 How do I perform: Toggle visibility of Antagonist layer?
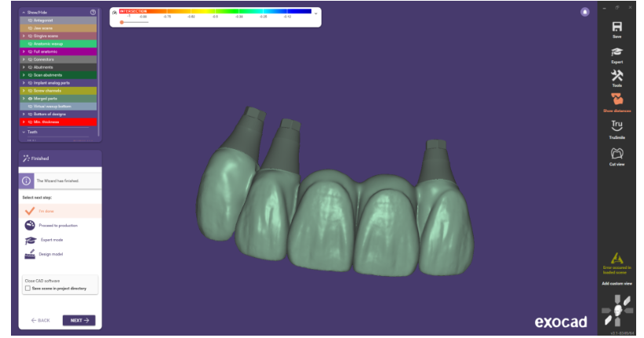click(31, 20)
